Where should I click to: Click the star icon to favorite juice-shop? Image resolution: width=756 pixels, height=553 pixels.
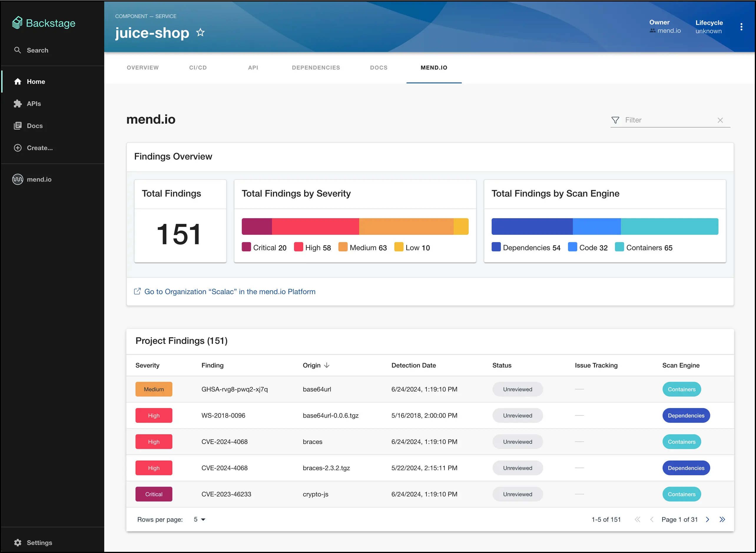200,32
